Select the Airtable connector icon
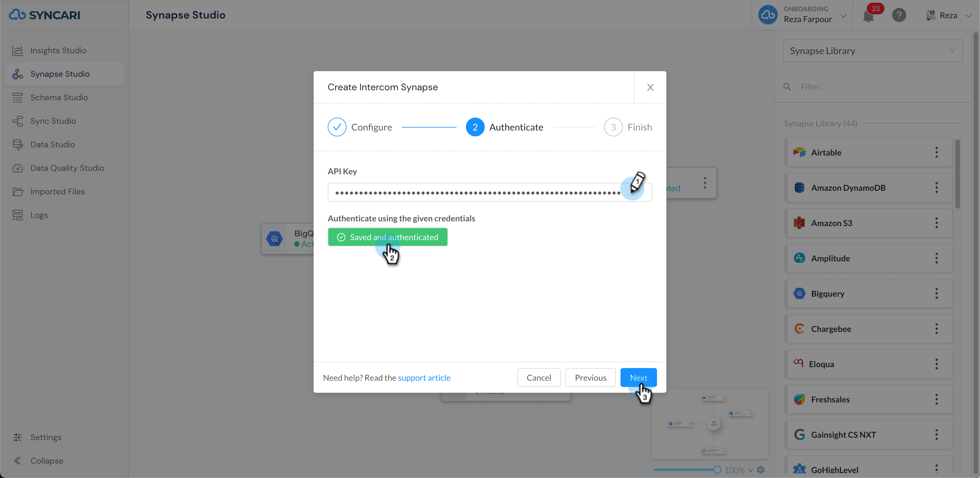The height and width of the screenshot is (478, 980). 799,153
